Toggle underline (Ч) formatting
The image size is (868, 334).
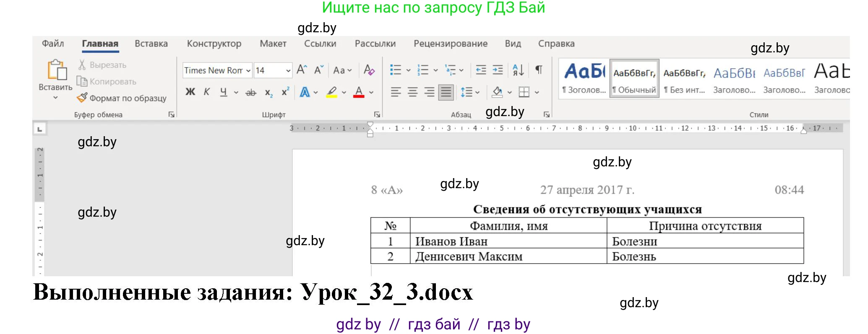224,92
